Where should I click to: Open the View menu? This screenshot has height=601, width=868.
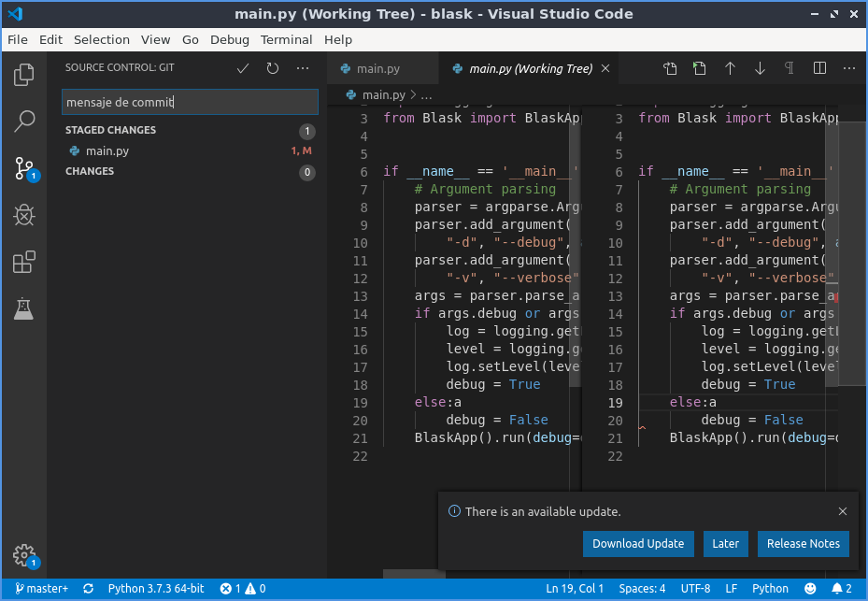155,40
